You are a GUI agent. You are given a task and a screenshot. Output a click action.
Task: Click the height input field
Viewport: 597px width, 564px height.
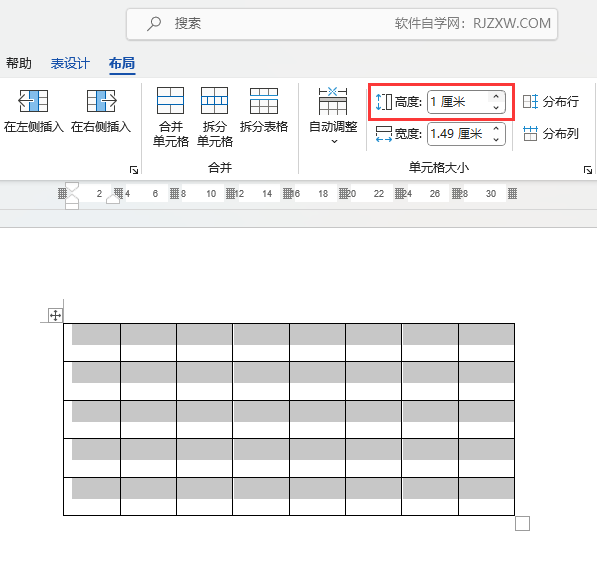[458, 102]
